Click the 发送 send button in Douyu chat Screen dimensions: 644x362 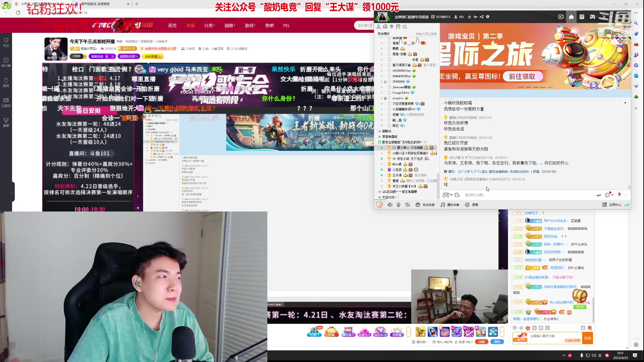coord(588,338)
